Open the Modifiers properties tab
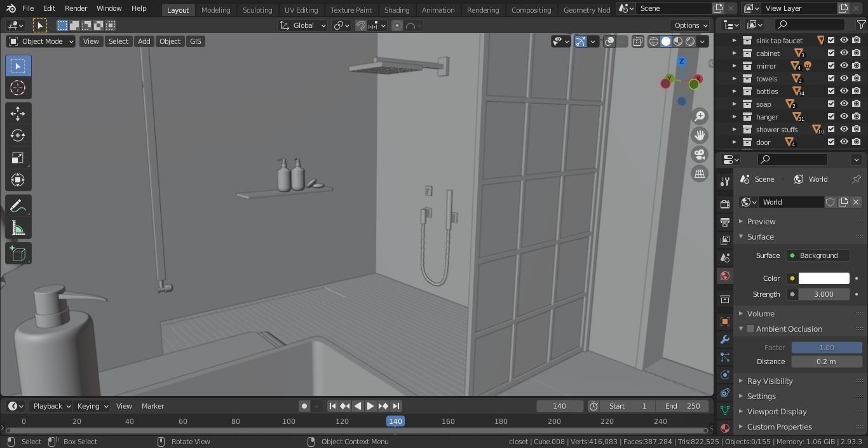This screenshot has width=868, height=448. [724, 339]
